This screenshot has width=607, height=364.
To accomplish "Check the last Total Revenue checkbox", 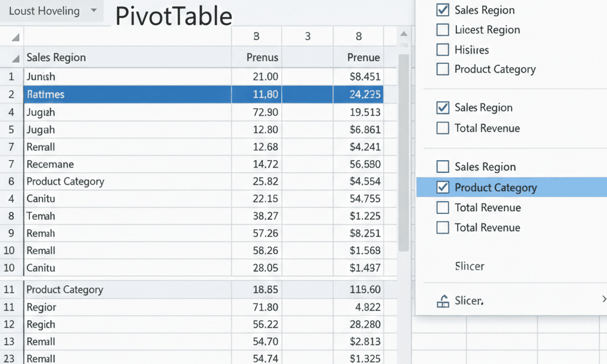I will (x=442, y=227).
